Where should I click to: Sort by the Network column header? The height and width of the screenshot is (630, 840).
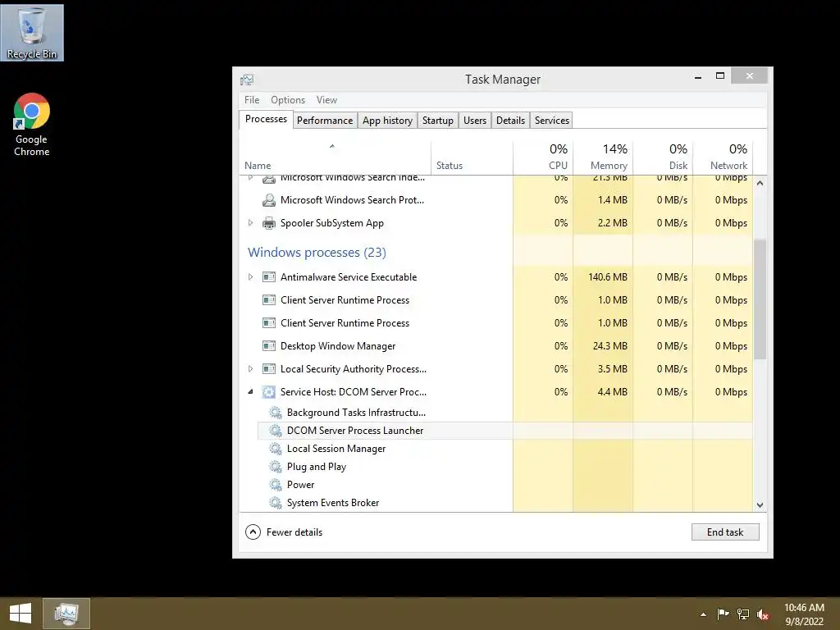pyautogui.click(x=723, y=157)
